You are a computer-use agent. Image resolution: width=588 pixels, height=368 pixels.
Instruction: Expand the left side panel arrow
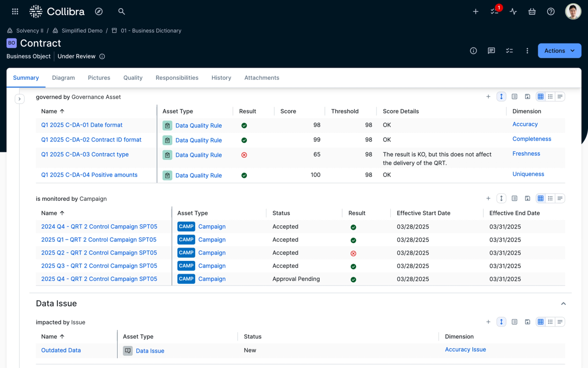[20, 99]
